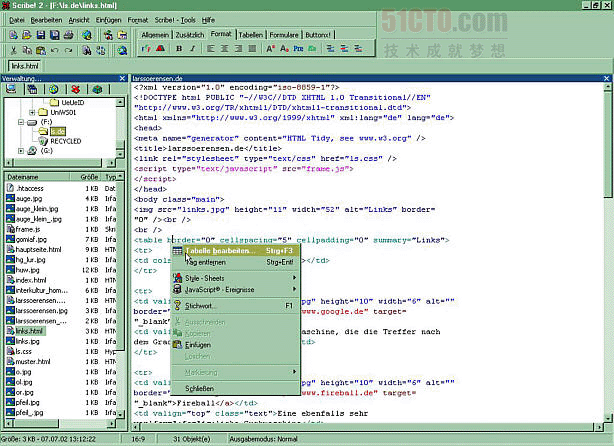Click the Save All disks icon
The image size is (614, 446).
[54, 35]
